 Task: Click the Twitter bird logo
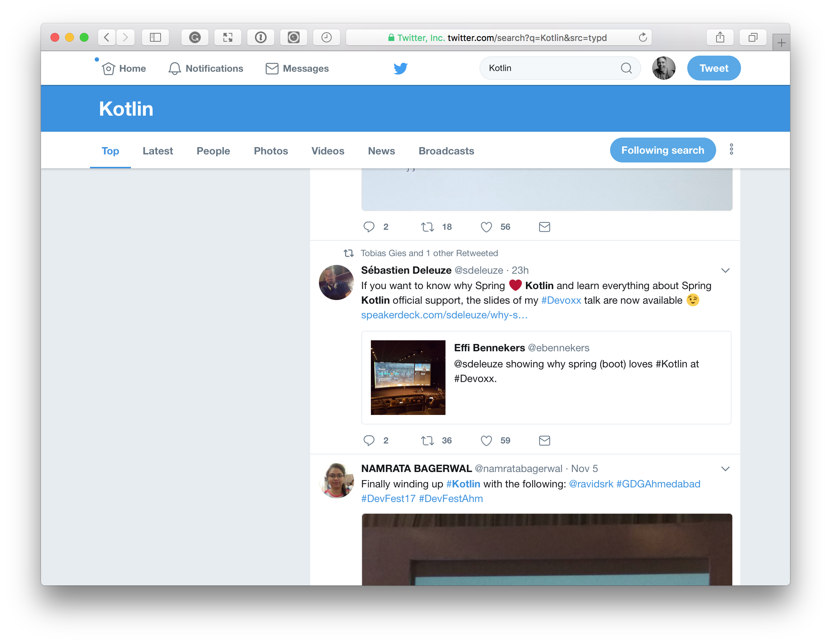[x=400, y=68]
